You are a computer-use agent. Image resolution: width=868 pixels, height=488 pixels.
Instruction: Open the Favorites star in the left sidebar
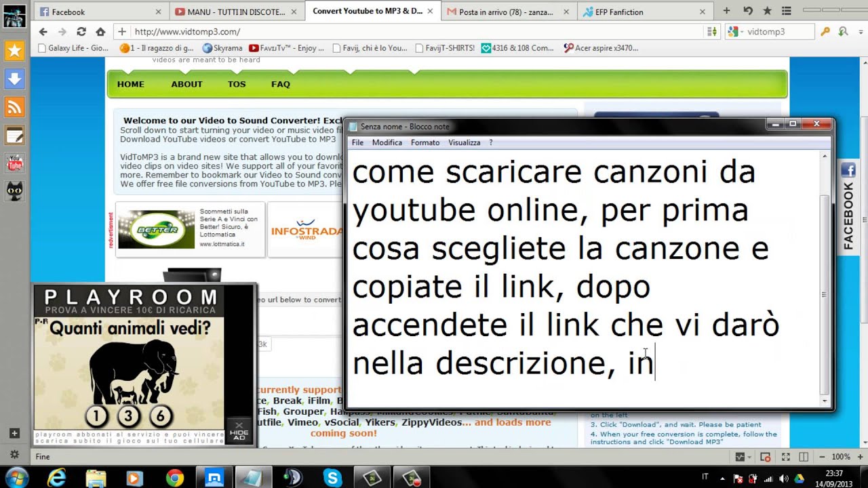[x=14, y=51]
